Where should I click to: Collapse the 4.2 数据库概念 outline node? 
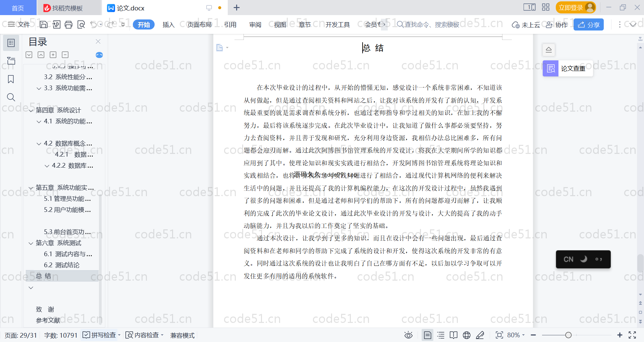point(39,144)
